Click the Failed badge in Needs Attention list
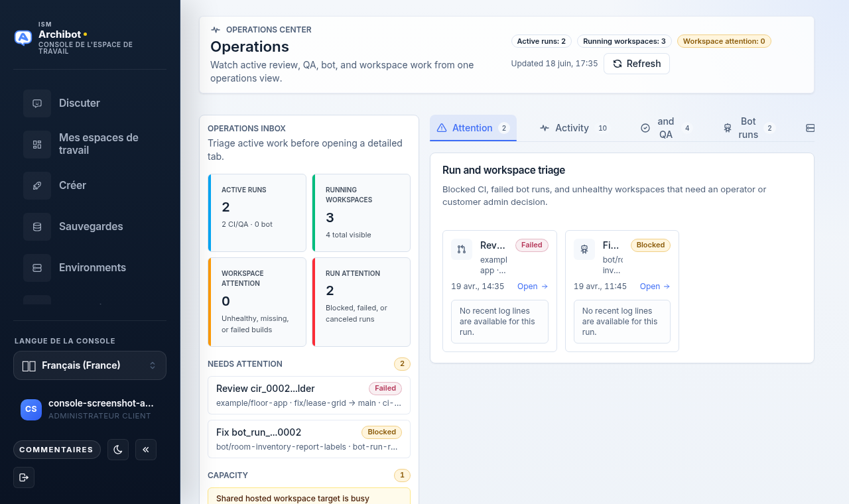 point(385,389)
